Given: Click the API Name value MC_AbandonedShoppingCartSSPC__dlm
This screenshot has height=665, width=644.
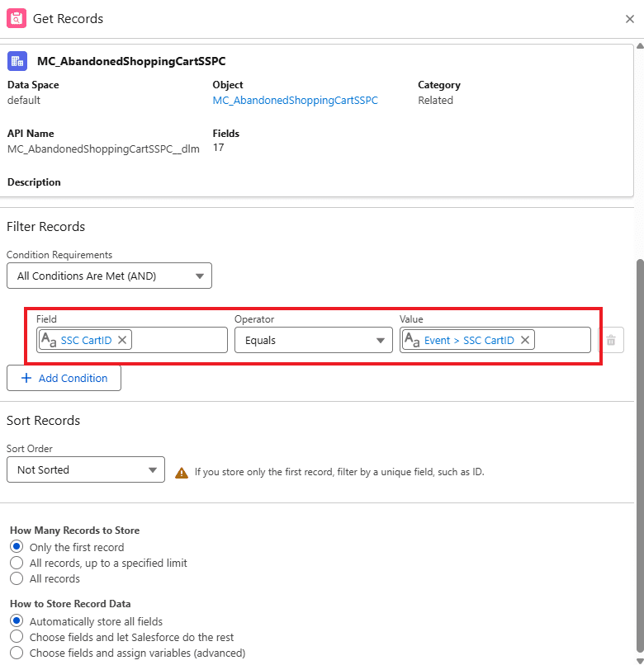Looking at the screenshot, I should click(103, 149).
